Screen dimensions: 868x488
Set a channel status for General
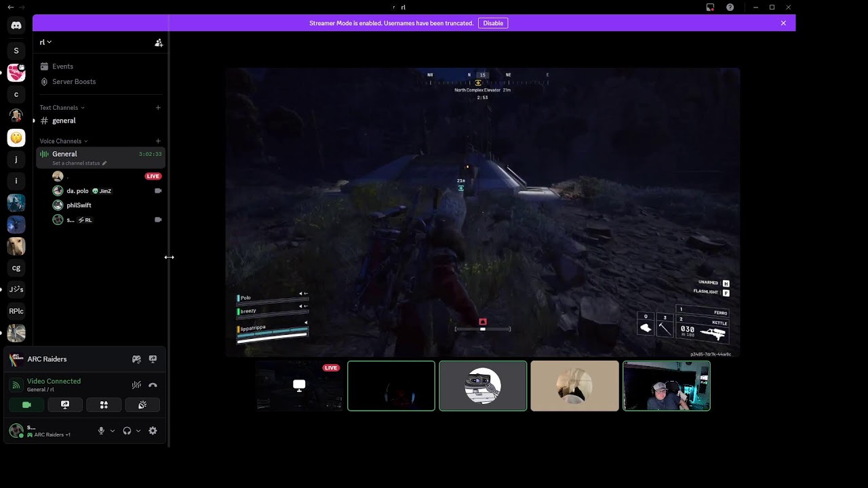pyautogui.click(x=79, y=163)
